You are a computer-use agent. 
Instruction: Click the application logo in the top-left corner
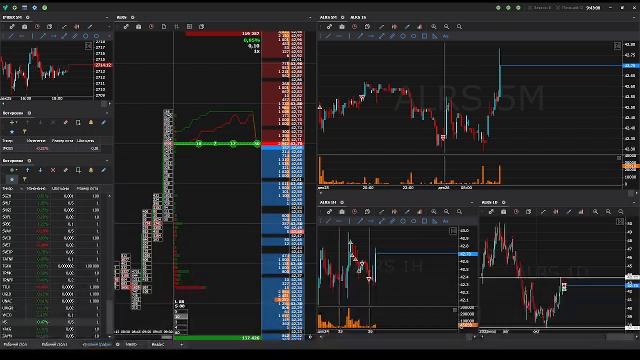tap(5, 7)
